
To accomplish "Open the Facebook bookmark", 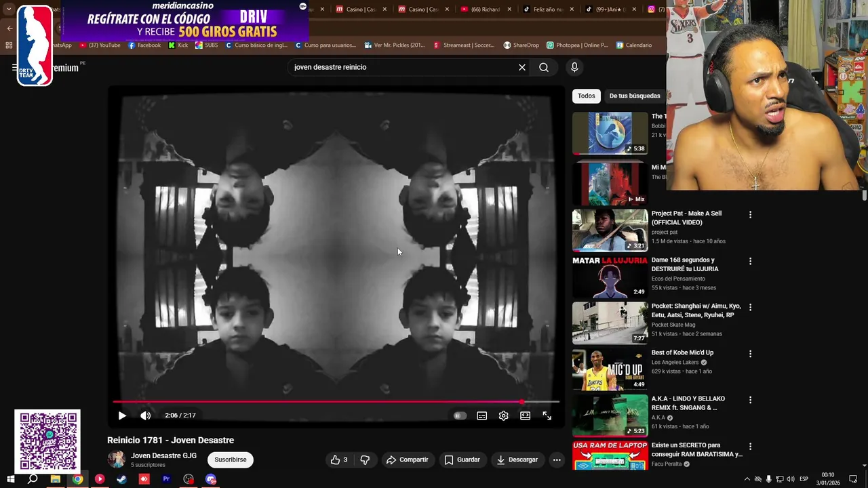I will (x=144, y=45).
